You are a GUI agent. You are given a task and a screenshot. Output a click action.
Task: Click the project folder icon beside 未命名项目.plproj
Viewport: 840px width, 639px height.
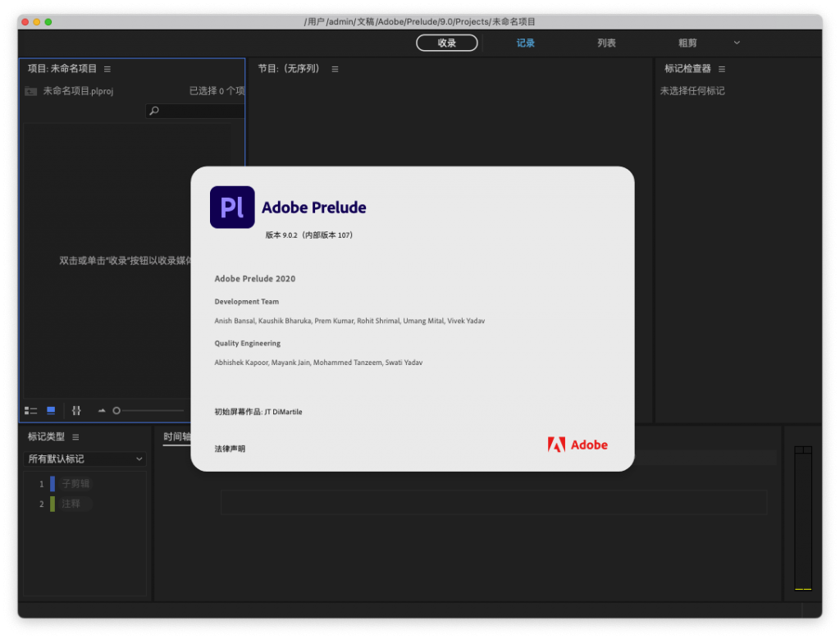30,92
